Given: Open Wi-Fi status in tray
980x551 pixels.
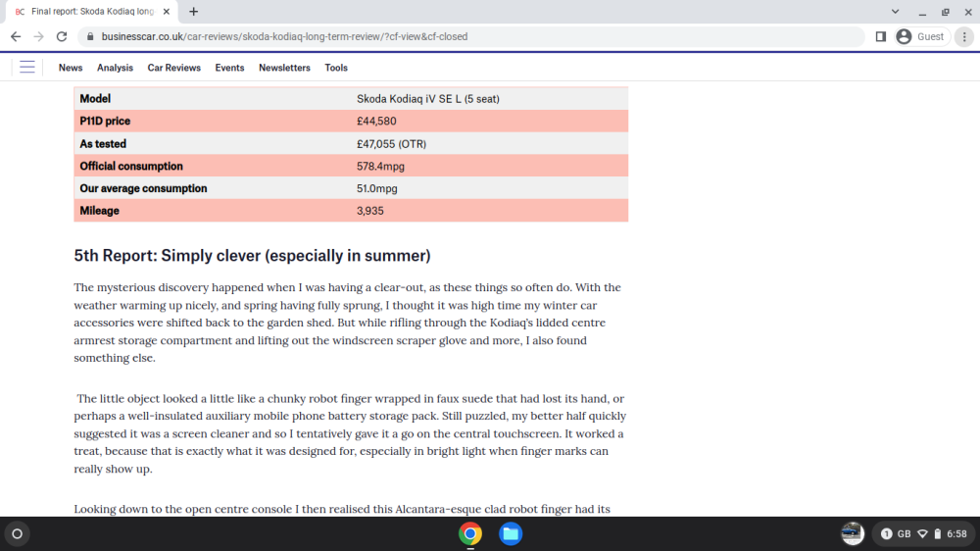Looking at the screenshot, I should pyautogui.click(x=922, y=534).
